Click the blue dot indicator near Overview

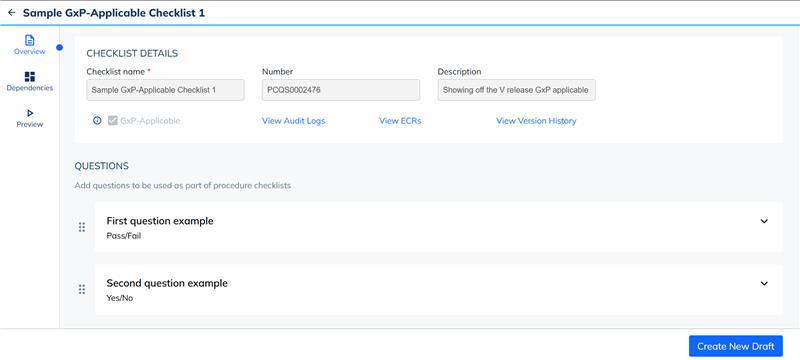pos(60,47)
